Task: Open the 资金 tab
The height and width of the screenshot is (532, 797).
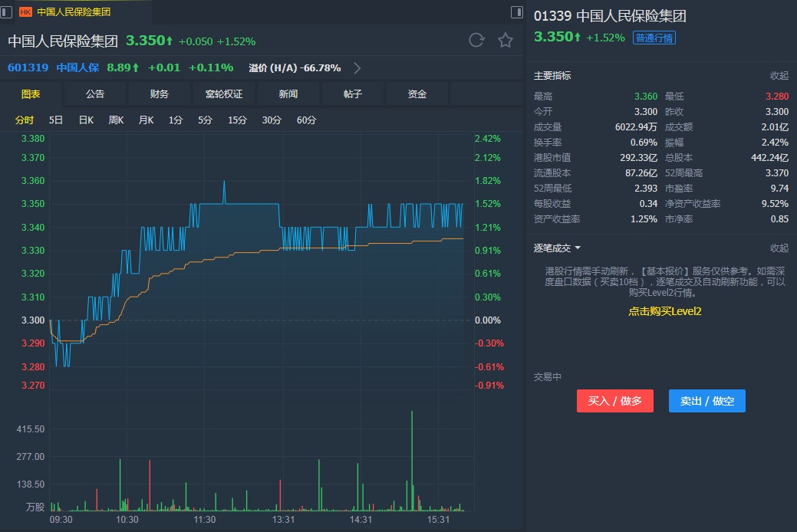Action: pyautogui.click(x=417, y=94)
